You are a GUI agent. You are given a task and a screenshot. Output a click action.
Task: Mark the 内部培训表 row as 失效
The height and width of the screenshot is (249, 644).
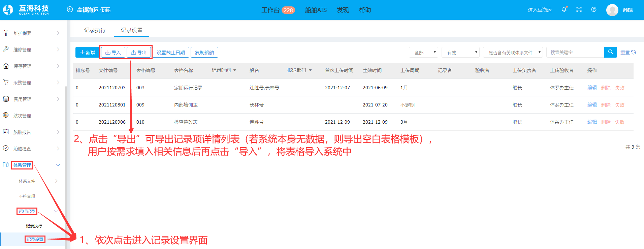[x=619, y=105]
